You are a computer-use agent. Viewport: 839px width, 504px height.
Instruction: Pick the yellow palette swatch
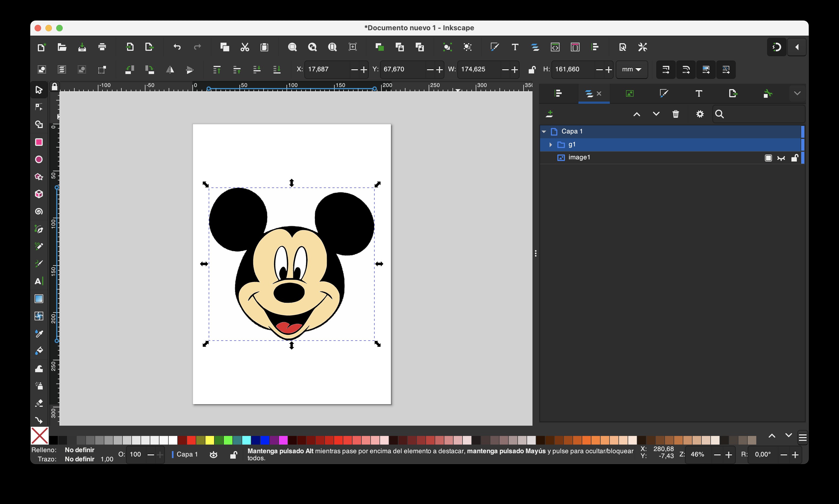click(210, 441)
